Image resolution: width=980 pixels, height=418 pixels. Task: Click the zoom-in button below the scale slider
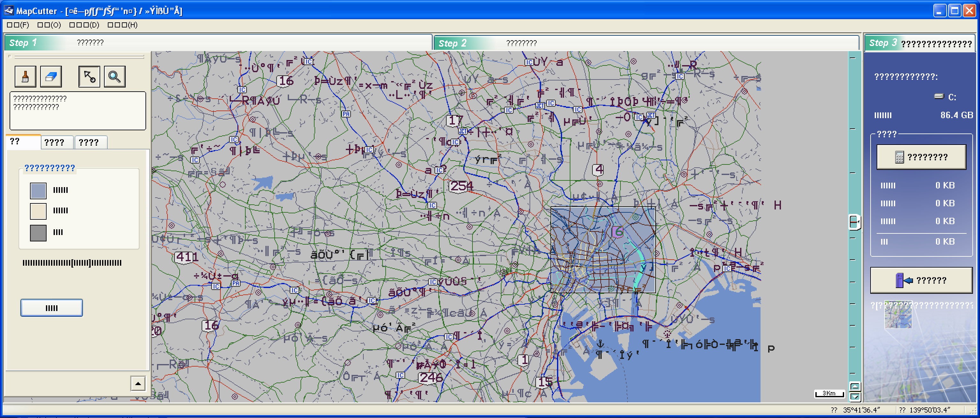click(855, 387)
